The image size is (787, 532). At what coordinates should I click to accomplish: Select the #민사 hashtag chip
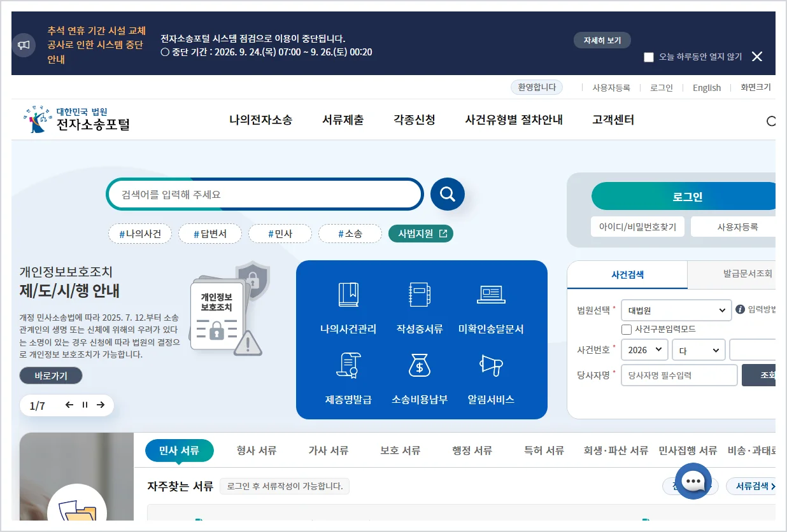pos(280,234)
